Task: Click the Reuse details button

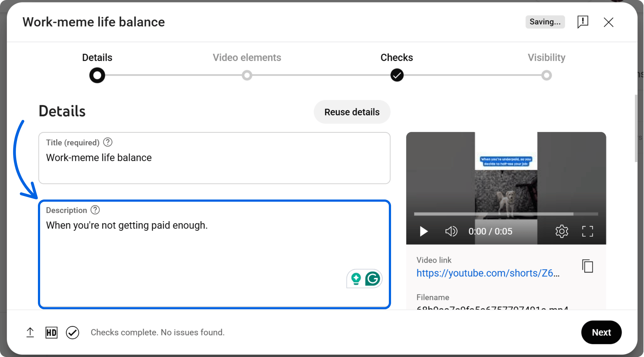Action: coord(352,112)
